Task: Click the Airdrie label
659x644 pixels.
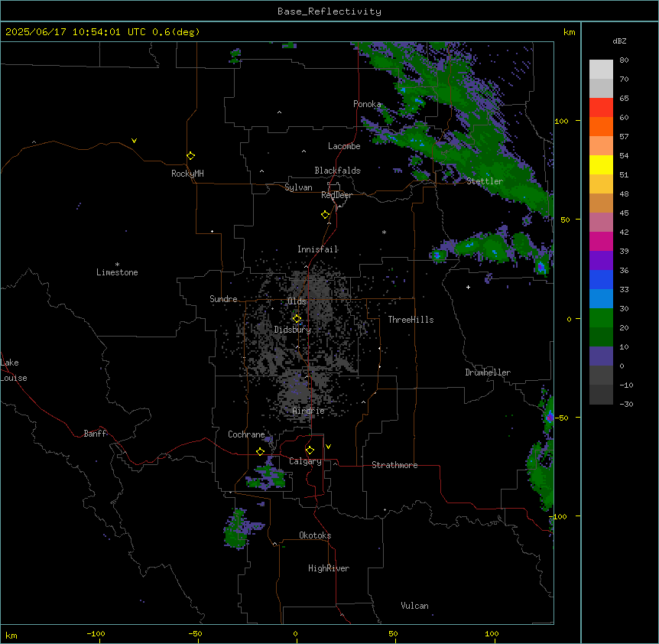Action: pyautogui.click(x=308, y=411)
